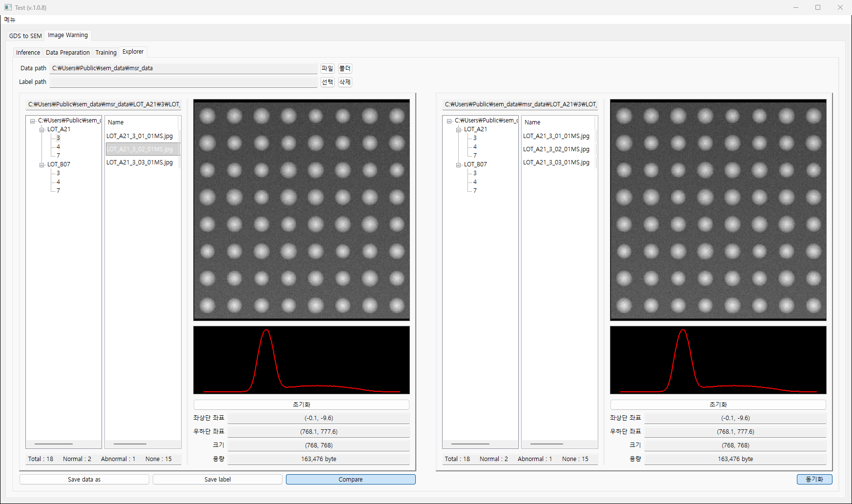Collapse the root path node in the right tree
The image size is (852, 504).
pyautogui.click(x=449, y=121)
